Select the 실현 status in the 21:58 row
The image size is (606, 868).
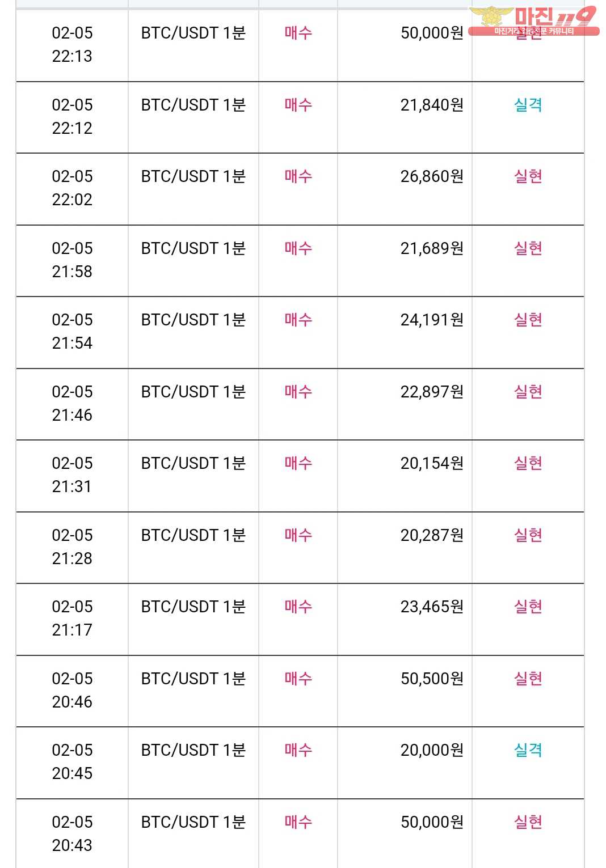coord(528,248)
